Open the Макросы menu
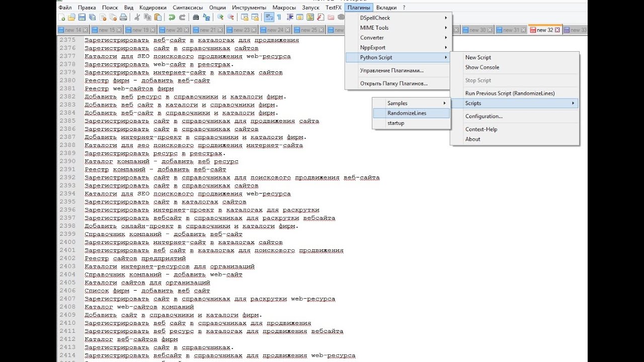The image size is (644, 362). pos(284,8)
